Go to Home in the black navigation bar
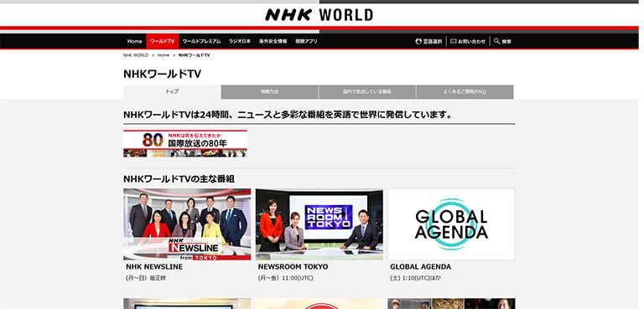This screenshot has height=309, width=644. (x=134, y=41)
